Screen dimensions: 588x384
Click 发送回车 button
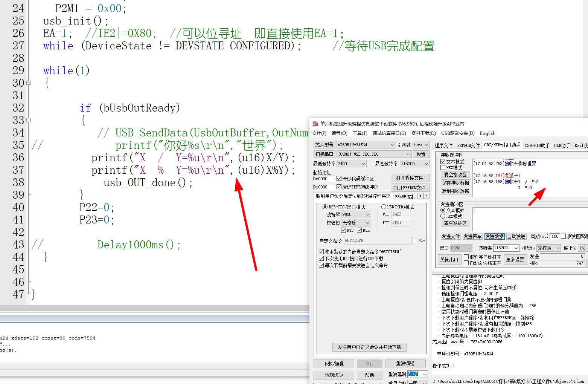coord(472,236)
